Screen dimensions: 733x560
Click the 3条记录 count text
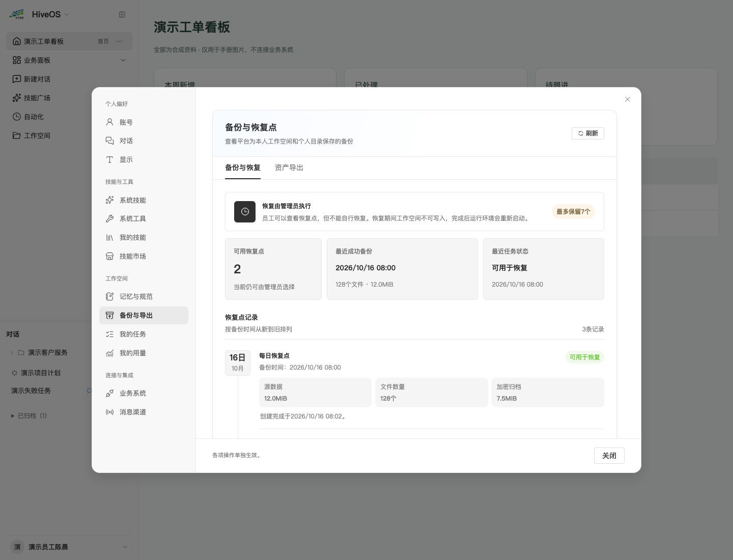(x=593, y=329)
